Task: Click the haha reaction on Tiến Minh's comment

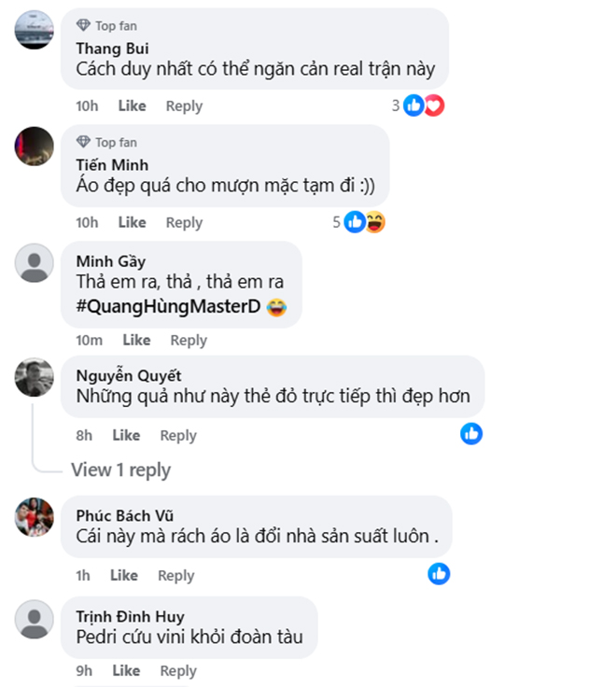Action: 374,222
